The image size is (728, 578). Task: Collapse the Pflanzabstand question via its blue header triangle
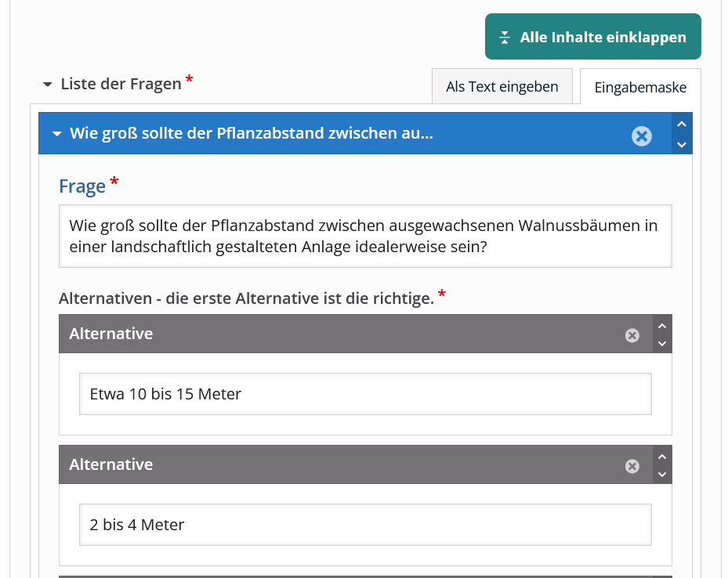pos(56,134)
